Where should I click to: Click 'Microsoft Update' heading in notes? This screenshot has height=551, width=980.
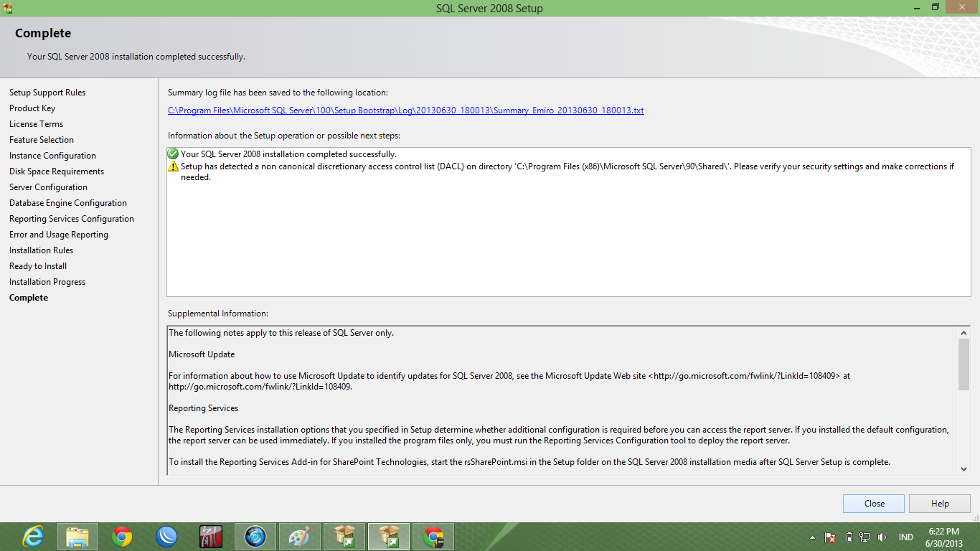pyautogui.click(x=202, y=354)
